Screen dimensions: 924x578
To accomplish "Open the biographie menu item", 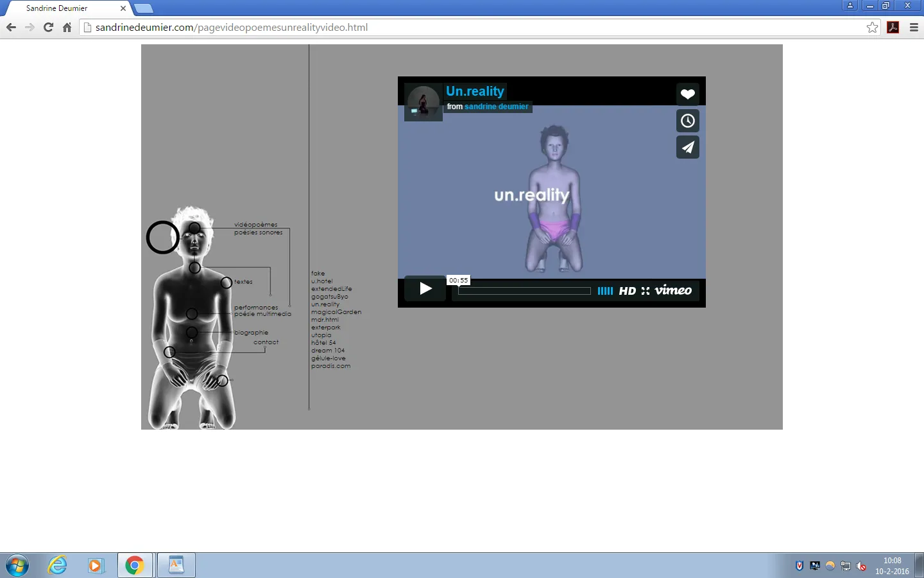I will [251, 333].
